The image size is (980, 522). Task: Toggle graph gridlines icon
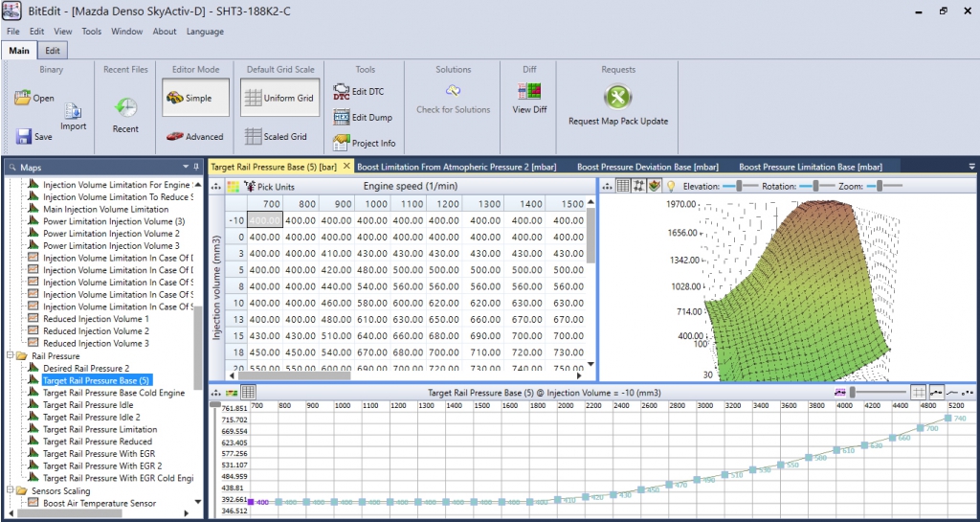[x=918, y=393]
